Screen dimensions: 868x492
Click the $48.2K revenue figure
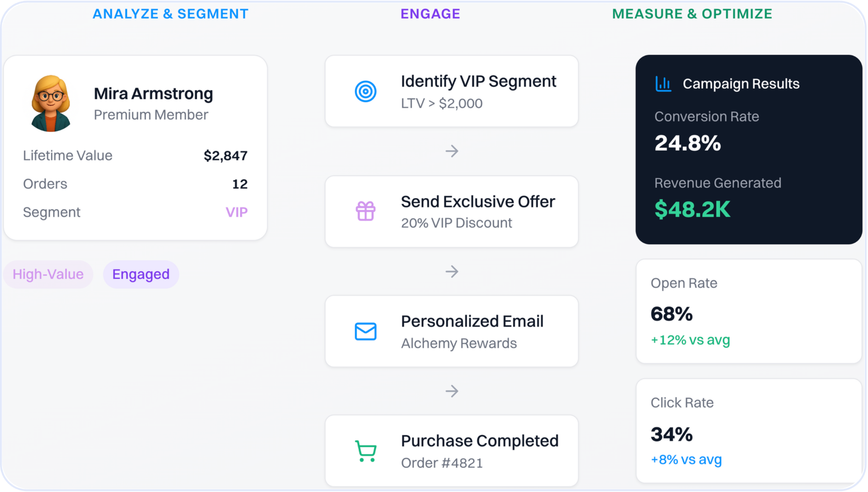pos(692,209)
